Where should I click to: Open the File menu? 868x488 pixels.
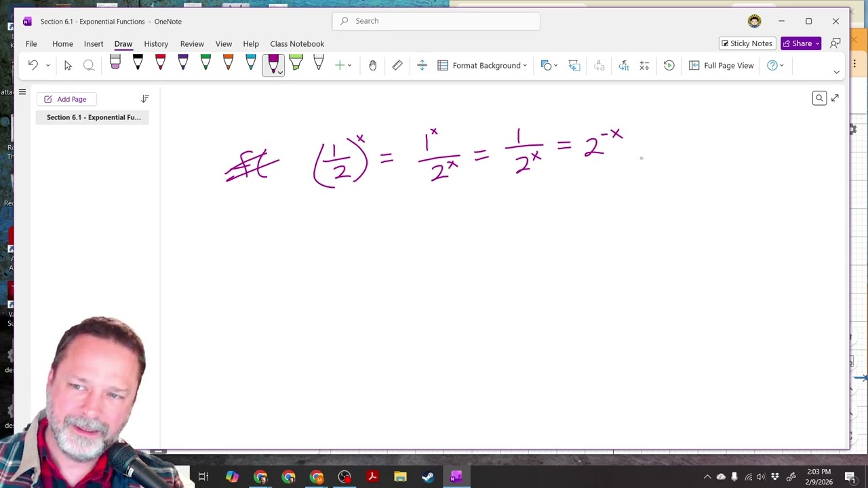coord(31,43)
